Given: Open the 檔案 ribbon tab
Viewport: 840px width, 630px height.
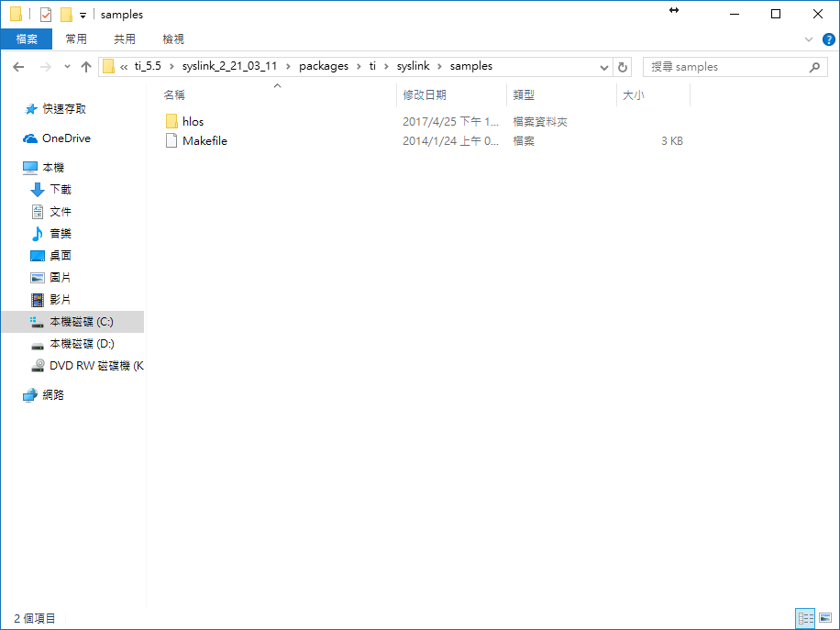Looking at the screenshot, I should [27, 39].
